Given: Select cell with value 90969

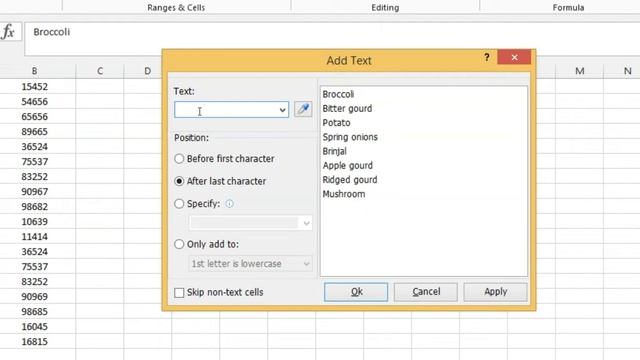Looking at the screenshot, I should (x=35, y=297).
